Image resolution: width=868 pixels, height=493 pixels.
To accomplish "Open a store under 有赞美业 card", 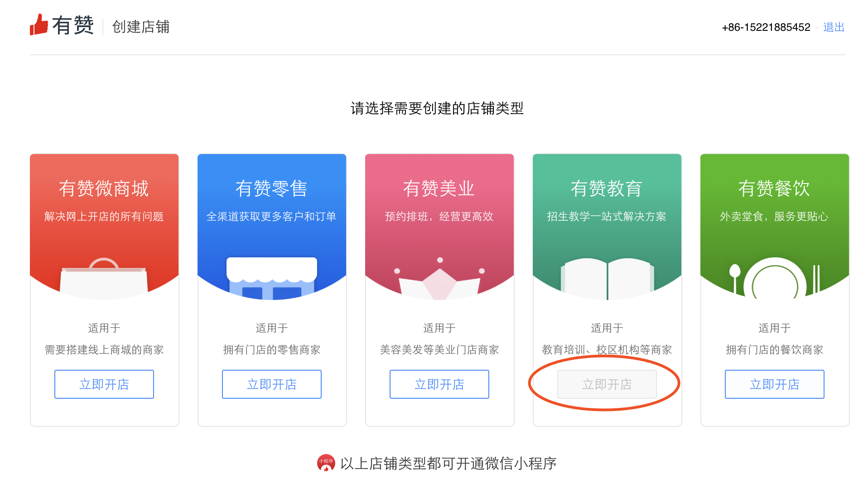I will 439,384.
